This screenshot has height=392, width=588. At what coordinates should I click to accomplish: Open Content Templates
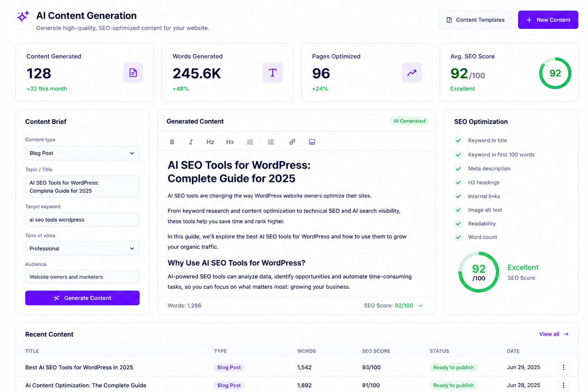[x=475, y=20]
